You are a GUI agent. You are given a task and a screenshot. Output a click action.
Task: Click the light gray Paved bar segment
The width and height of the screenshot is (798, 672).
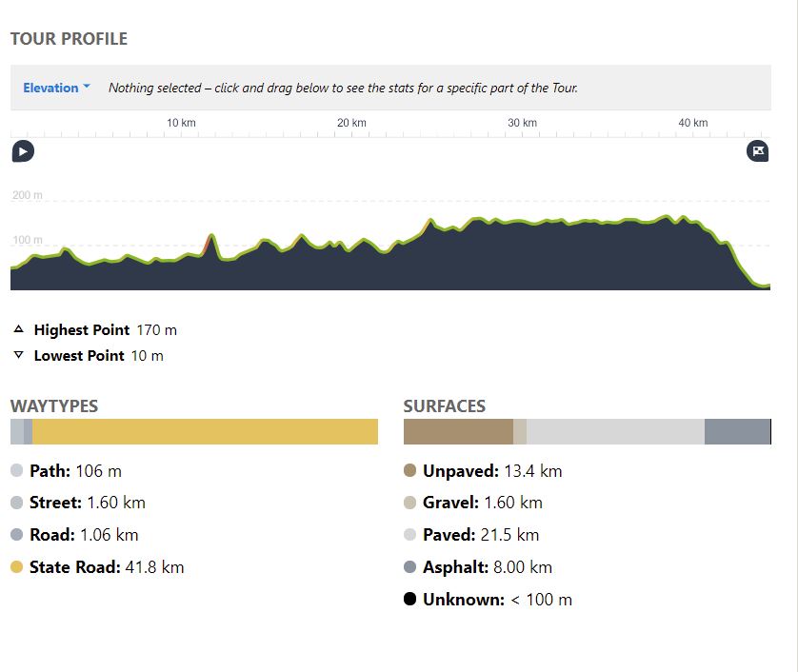[x=615, y=431]
